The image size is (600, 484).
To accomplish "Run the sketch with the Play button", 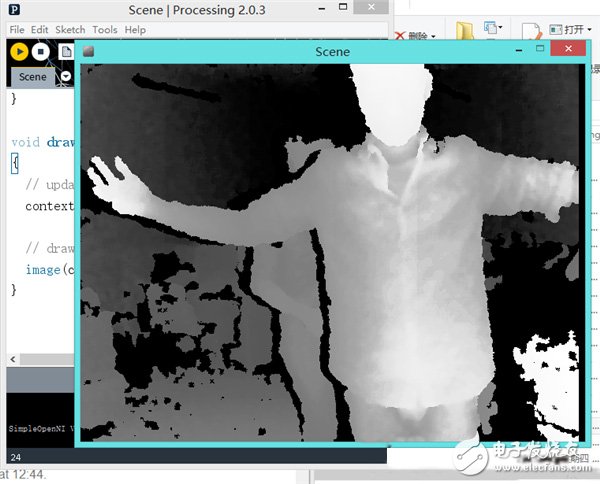I will tap(19, 51).
